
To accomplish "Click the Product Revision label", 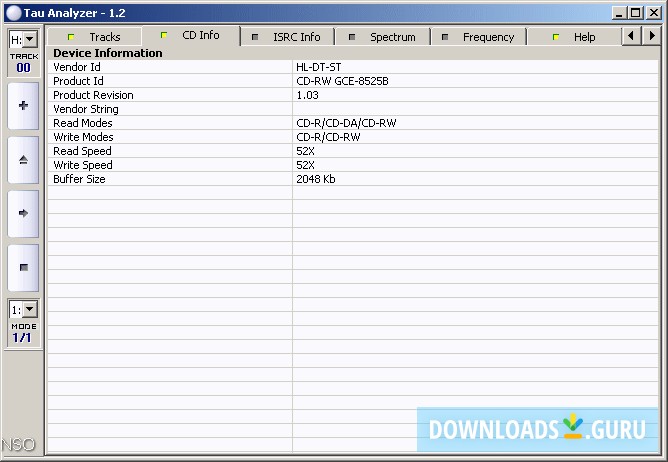I will coord(93,95).
